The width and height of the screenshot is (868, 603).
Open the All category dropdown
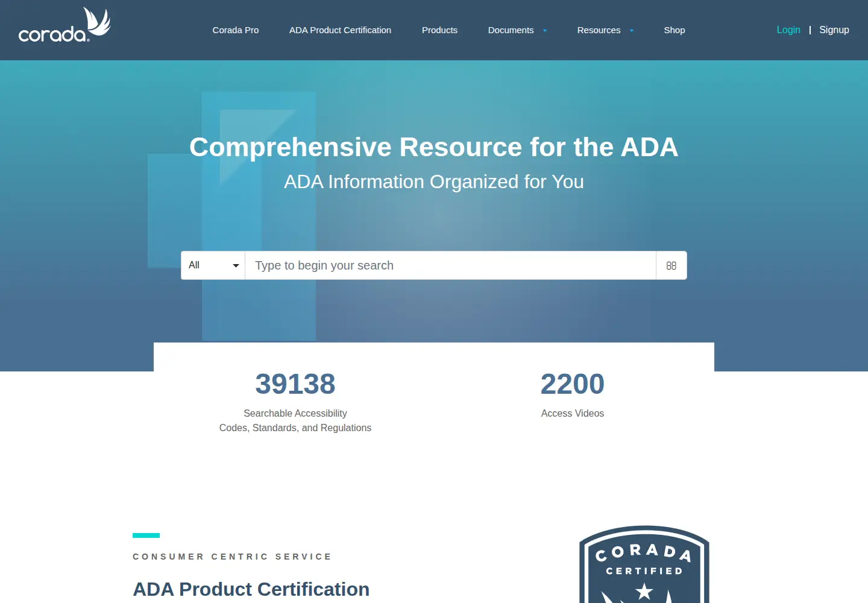[213, 265]
